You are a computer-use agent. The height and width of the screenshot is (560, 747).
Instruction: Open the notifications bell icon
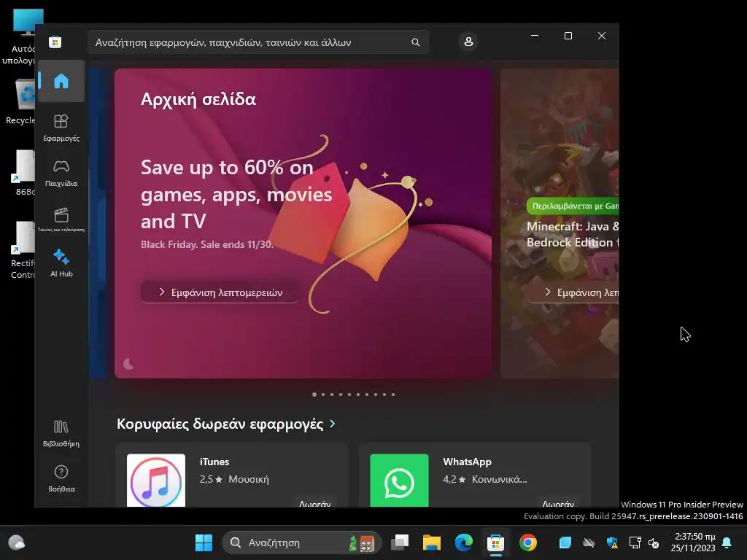tap(727, 542)
